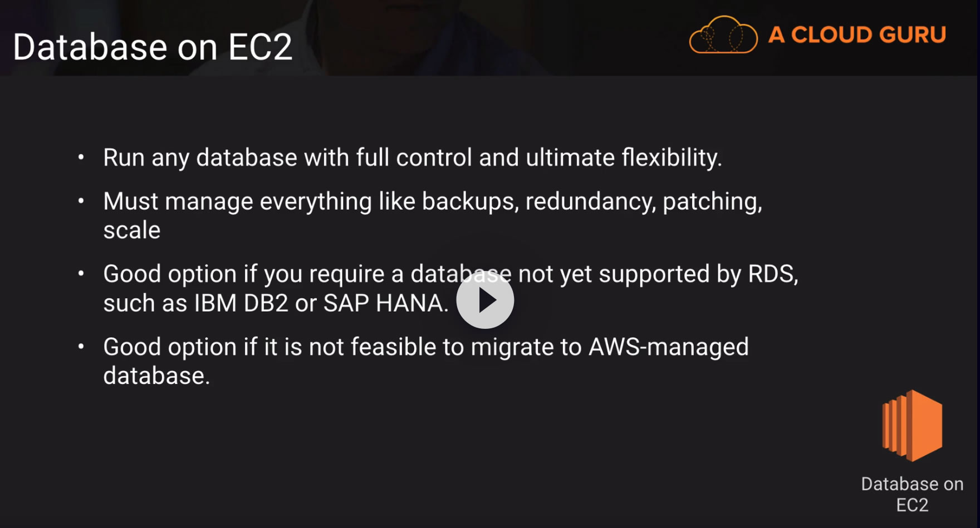Click the word "scale" in second bullet
The image size is (980, 528).
[132, 230]
